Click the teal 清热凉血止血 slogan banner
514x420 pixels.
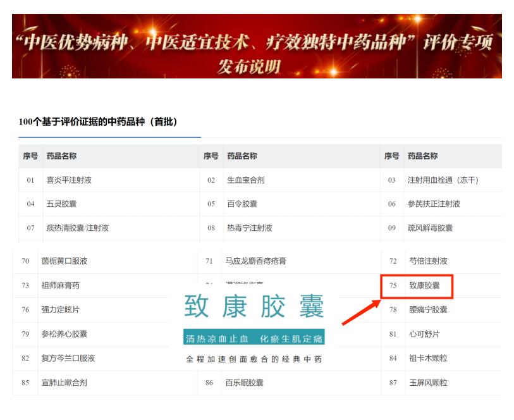(x=254, y=338)
